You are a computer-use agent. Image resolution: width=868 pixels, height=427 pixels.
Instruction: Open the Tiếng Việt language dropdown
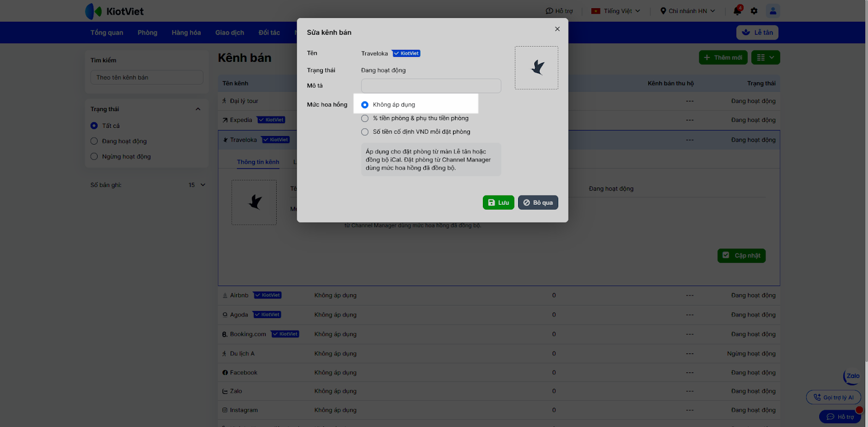[616, 11]
